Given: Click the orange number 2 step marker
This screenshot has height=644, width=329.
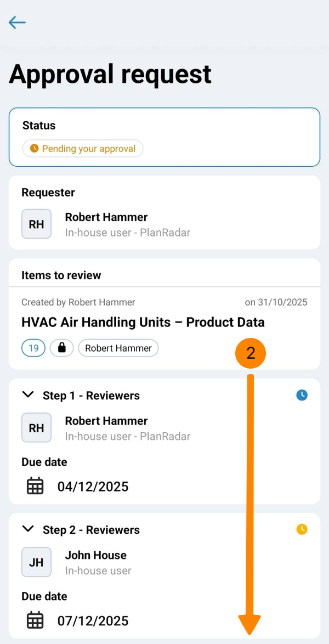Looking at the screenshot, I should coord(251,353).
